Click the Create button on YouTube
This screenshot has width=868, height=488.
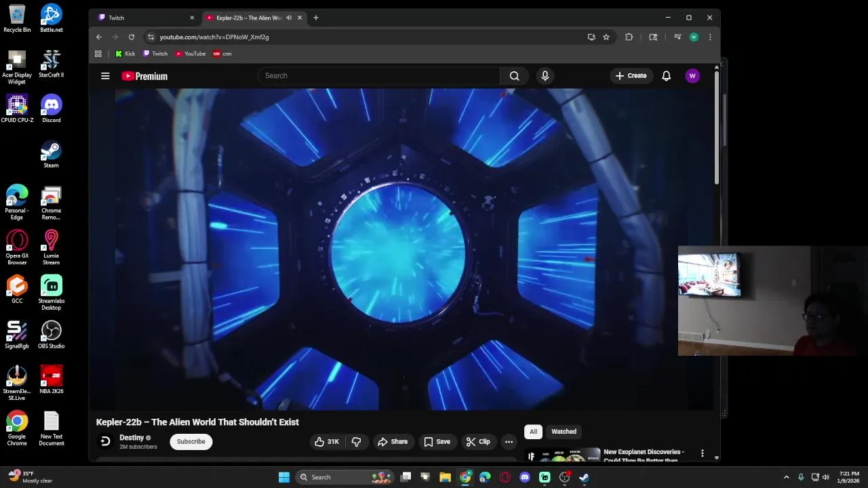[631, 76]
